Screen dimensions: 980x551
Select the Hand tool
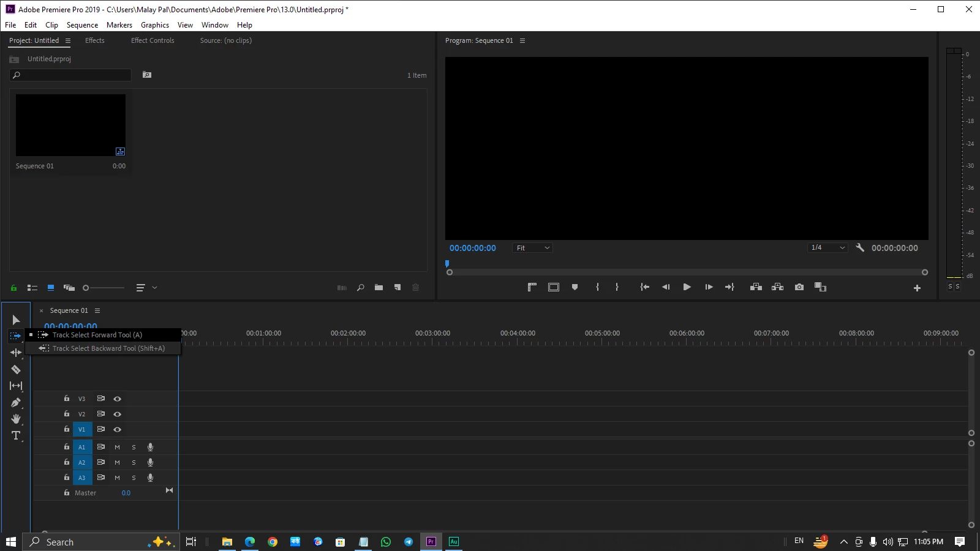(16, 419)
